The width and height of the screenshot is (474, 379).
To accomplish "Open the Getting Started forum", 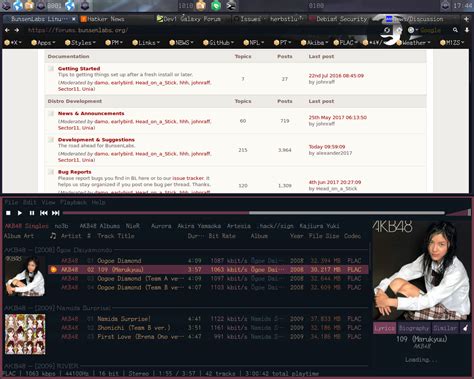I will point(79,69).
